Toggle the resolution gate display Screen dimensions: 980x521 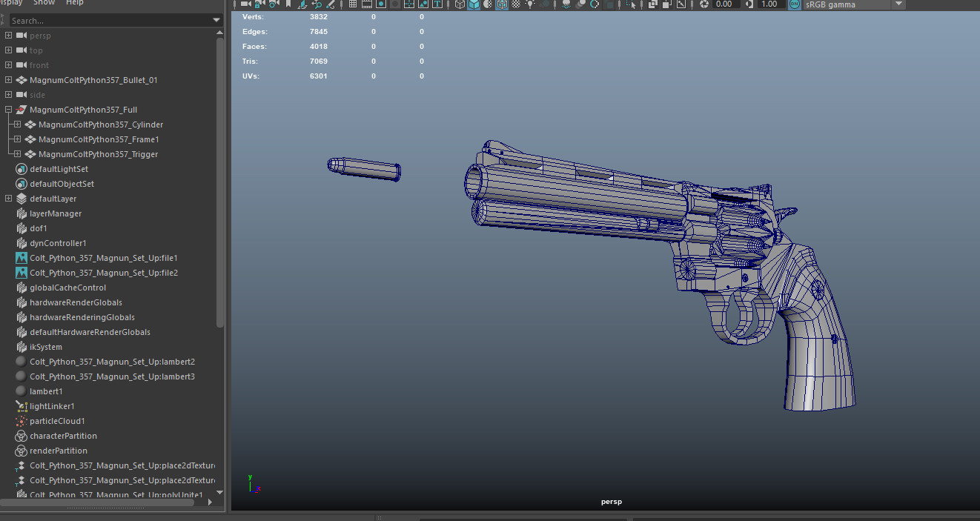380,4
